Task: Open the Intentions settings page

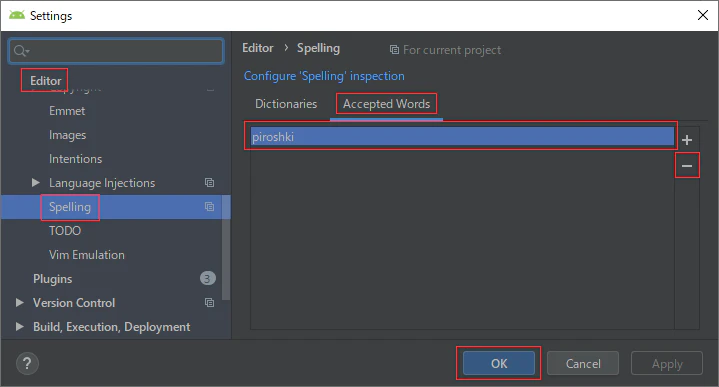Action: click(x=76, y=159)
